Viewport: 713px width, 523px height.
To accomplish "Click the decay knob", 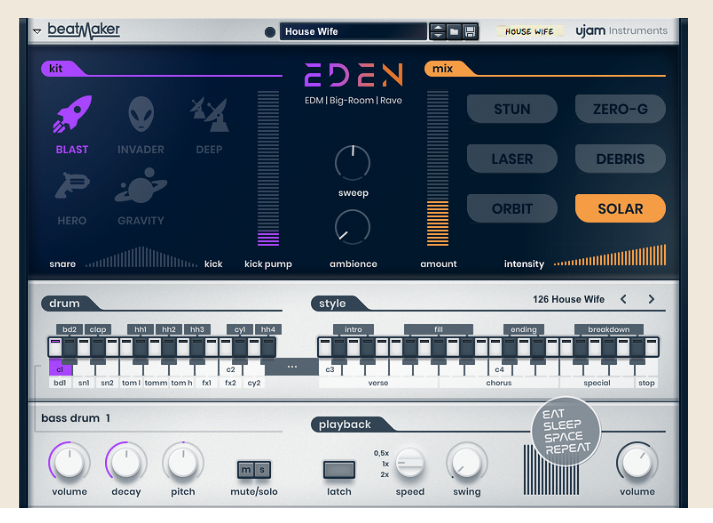I will 126,462.
